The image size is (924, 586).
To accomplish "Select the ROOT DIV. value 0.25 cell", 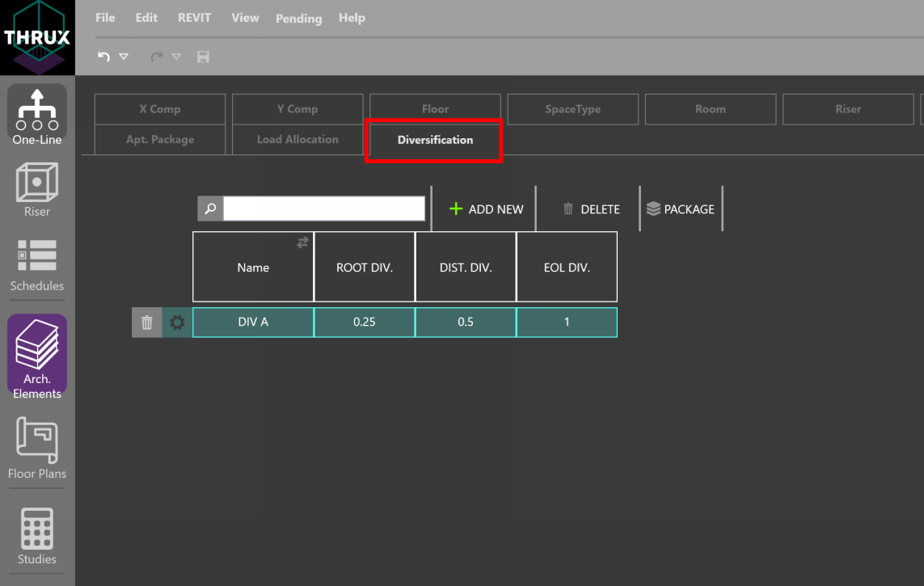I will [x=365, y=323].
